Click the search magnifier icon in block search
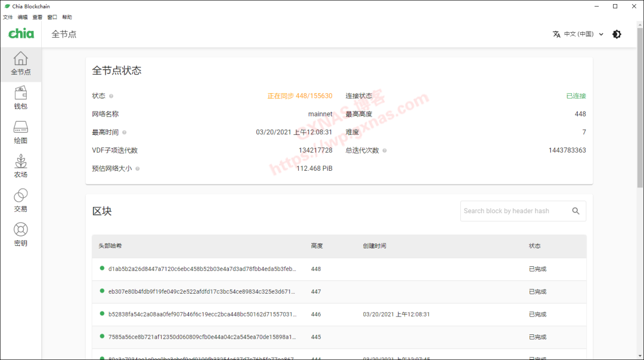Screen dimensions: 644x360 [x=575, y=211]
